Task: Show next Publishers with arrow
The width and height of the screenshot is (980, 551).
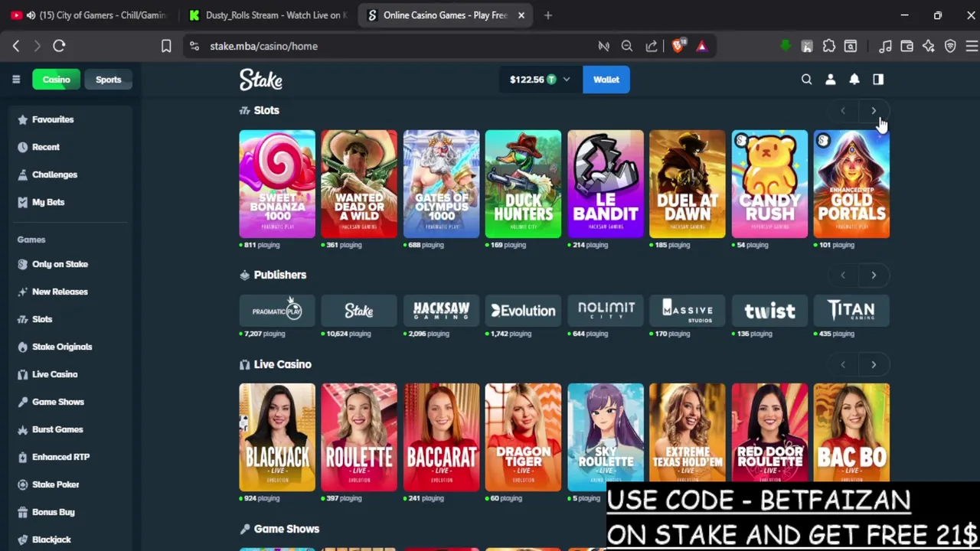Action: (x=874, y=275)
